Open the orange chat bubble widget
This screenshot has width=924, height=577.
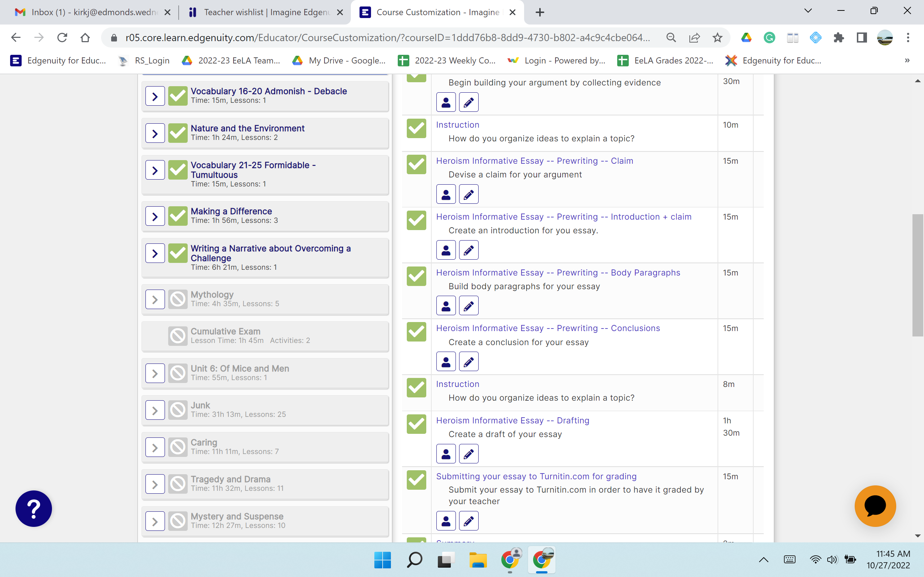click(875, 506)
